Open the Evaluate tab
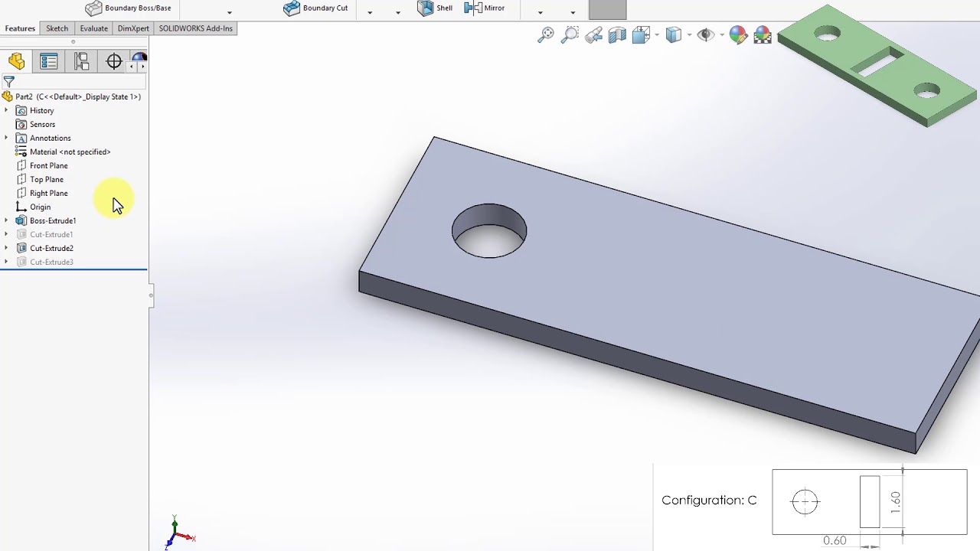 [x=93, y=28]
